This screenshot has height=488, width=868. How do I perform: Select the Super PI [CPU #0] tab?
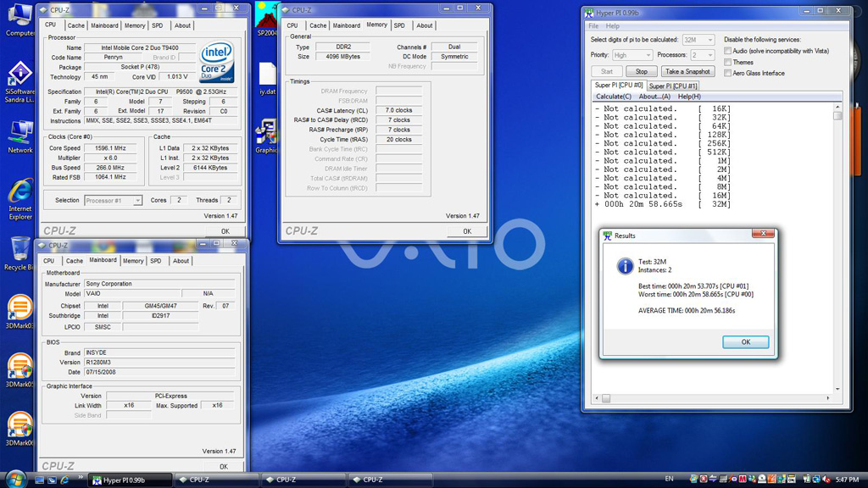click(618, 86)
